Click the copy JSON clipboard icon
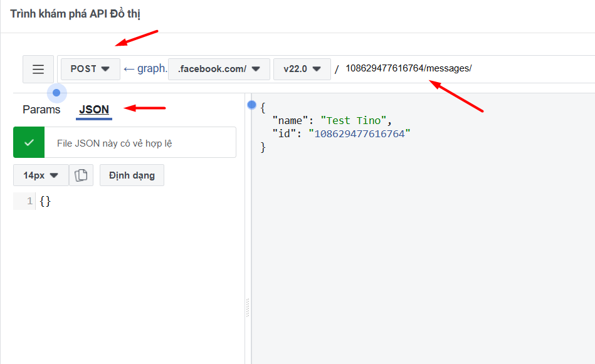 81,175
